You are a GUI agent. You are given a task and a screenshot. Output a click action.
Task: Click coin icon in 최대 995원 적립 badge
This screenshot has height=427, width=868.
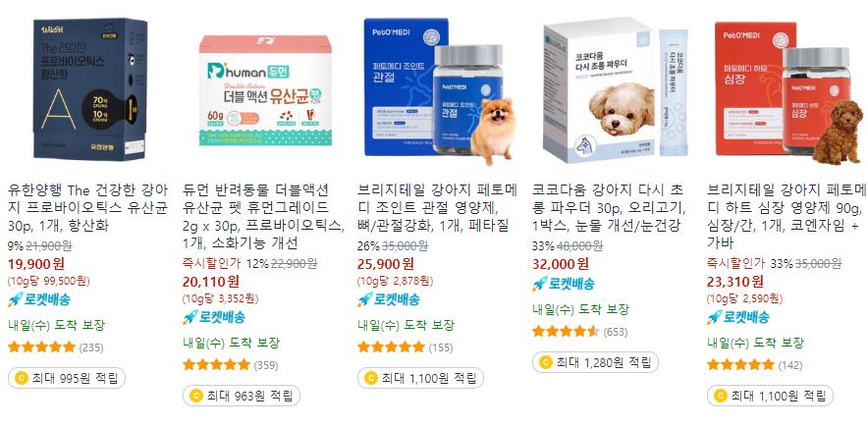21,378
